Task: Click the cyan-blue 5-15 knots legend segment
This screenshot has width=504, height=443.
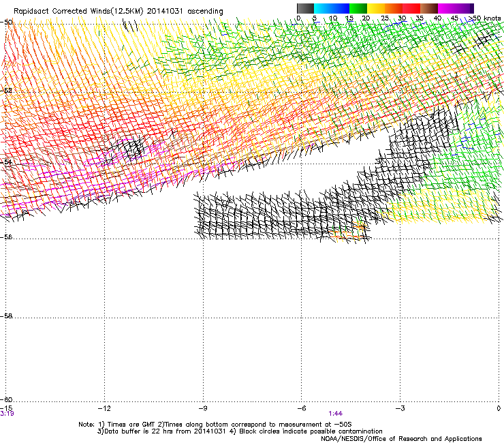Action: point(332,8)
